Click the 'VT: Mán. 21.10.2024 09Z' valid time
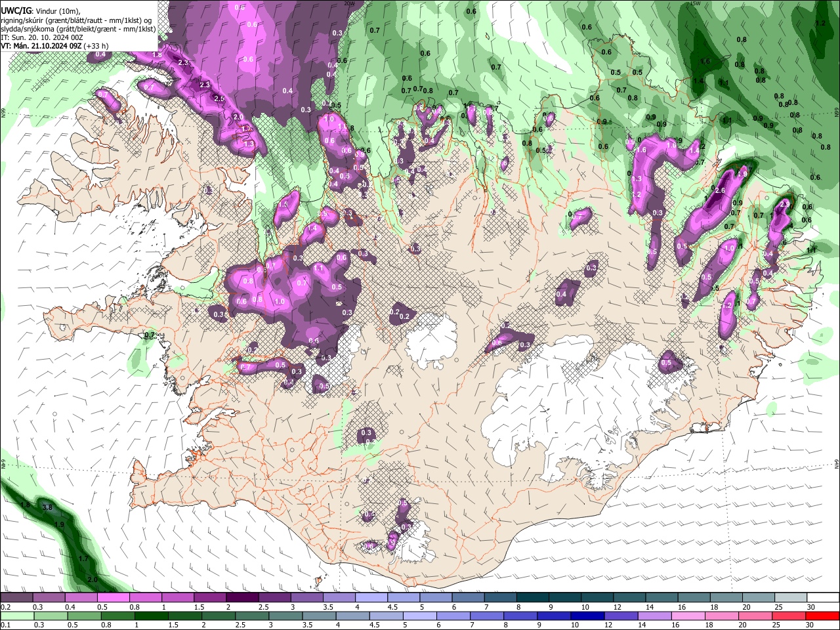Image resolution: width=840 pixels, height=630 pixels. [41, 46]
